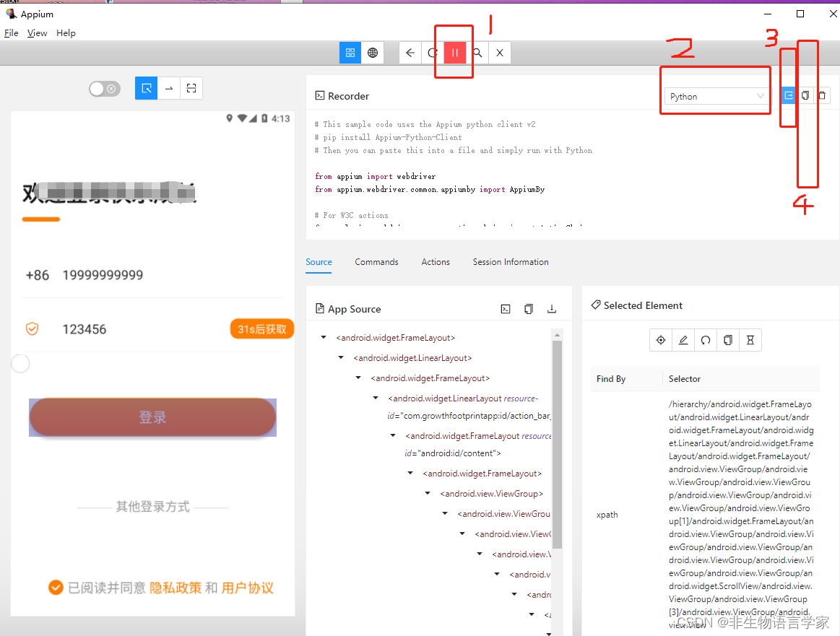
Task: Click the Find By column header
Action: [611, 378]
